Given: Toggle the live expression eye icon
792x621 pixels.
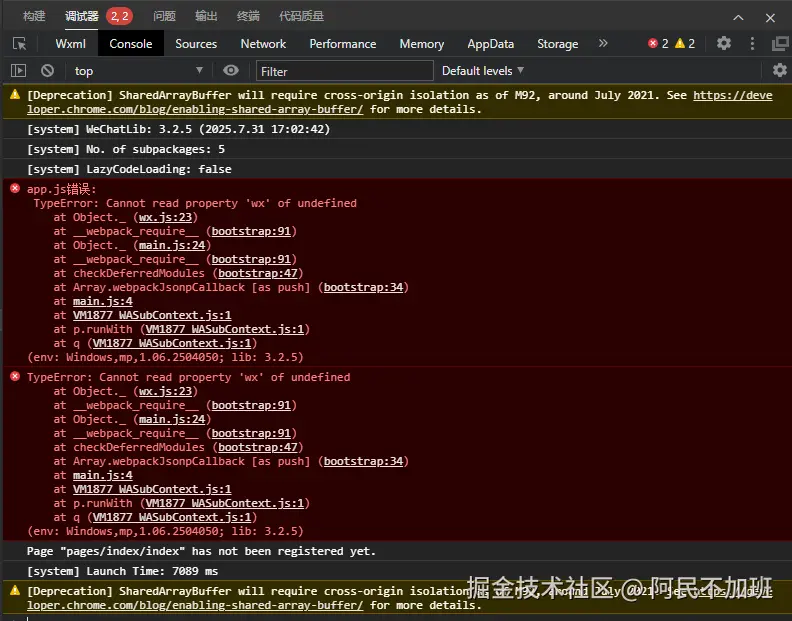Looking at the screenshot, I should coord(231,71).
